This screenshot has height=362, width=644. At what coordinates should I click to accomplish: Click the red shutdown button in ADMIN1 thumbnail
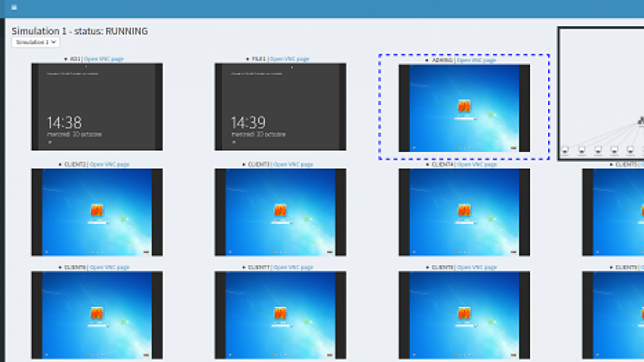513,148
